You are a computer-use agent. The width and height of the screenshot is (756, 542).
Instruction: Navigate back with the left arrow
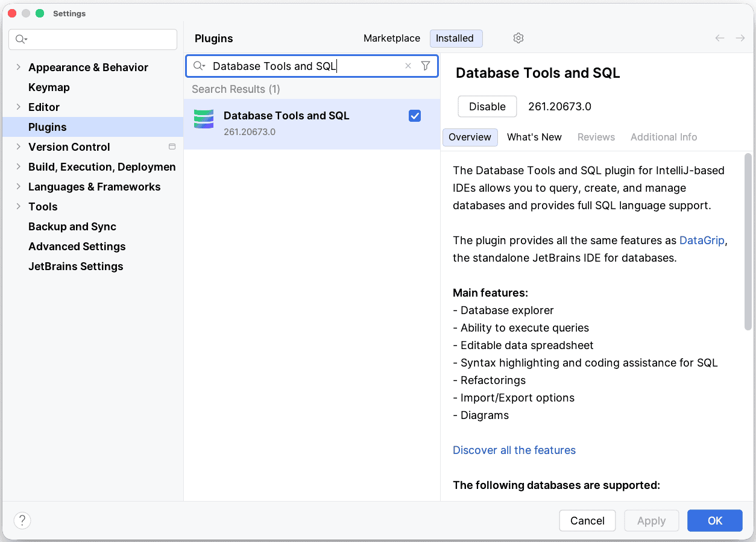pyautogui.click(x=719, y=38)
